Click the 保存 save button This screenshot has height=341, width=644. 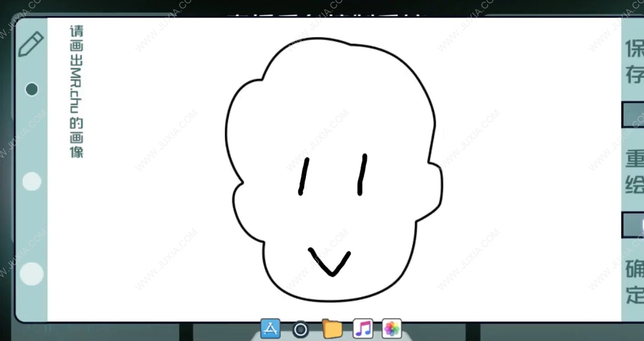635,61
